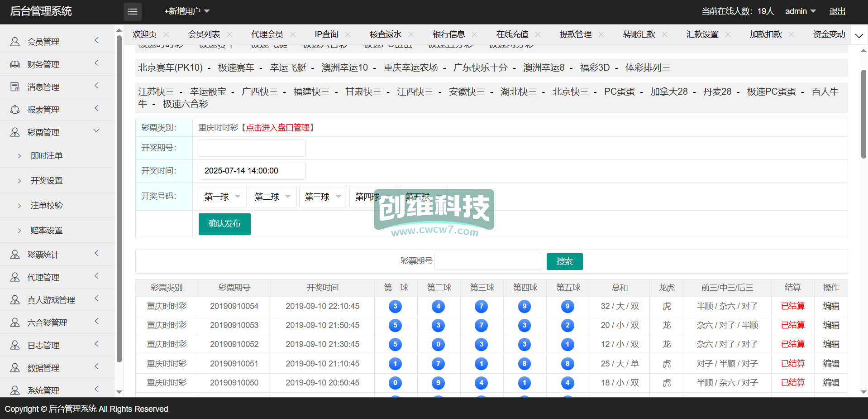Switch to the 在线充值 tab
The width and height of the screenshot is (868, 419).
(512, 34)
